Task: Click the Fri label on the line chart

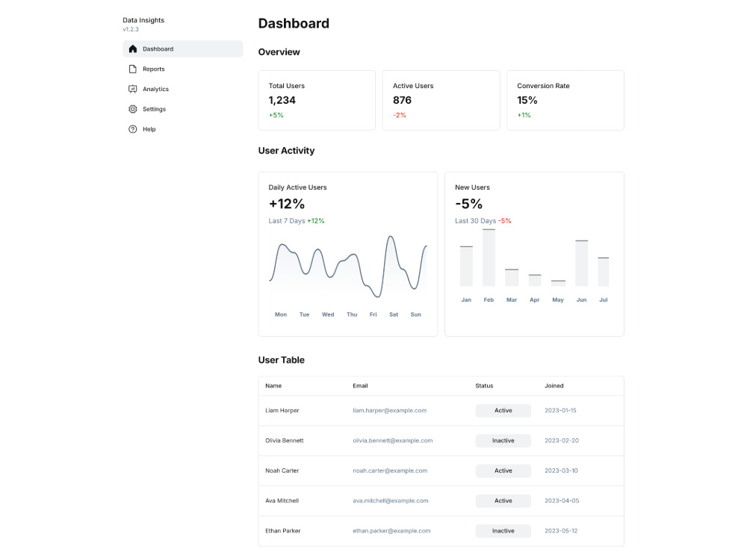Action: pos(373,315)
